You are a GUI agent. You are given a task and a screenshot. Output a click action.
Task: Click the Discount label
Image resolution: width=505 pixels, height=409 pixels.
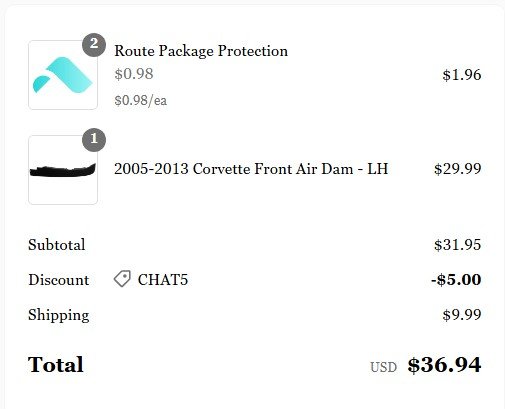coord(59,280)
